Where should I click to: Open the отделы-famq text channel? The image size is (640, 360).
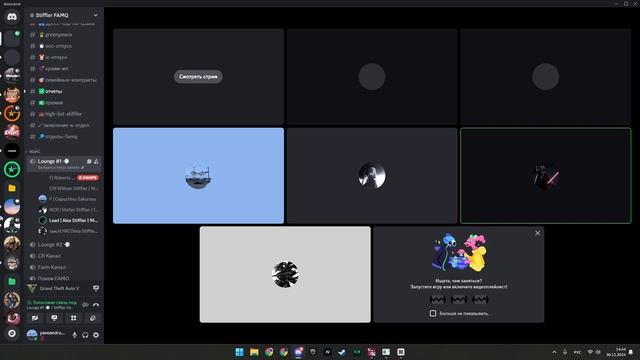64,137
